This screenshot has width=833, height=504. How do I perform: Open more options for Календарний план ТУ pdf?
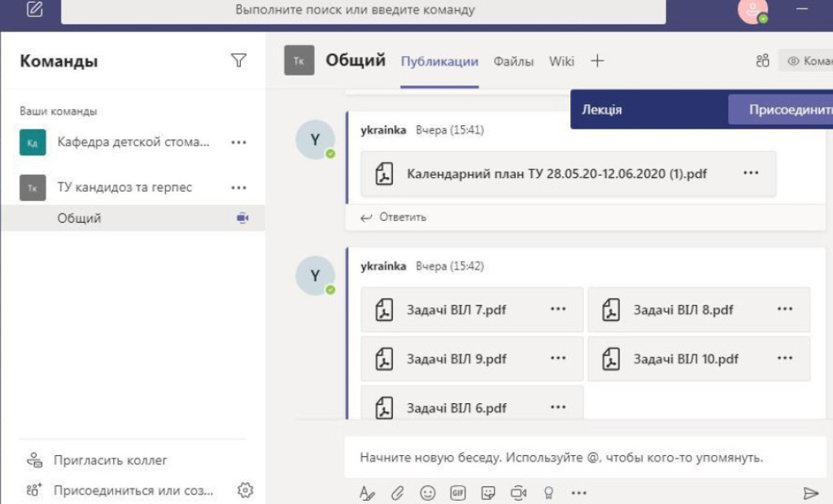(x=750, y=172)
